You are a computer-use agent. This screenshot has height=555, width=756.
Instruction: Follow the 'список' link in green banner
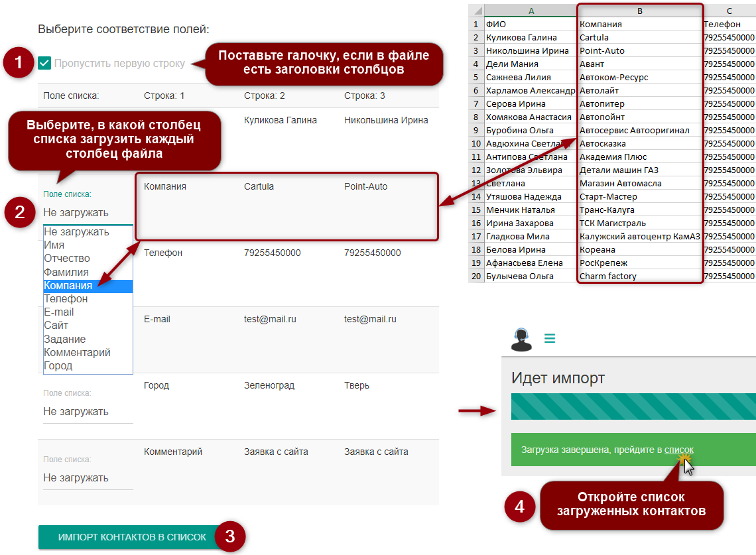pyautogui.click(x=678, y=450)
